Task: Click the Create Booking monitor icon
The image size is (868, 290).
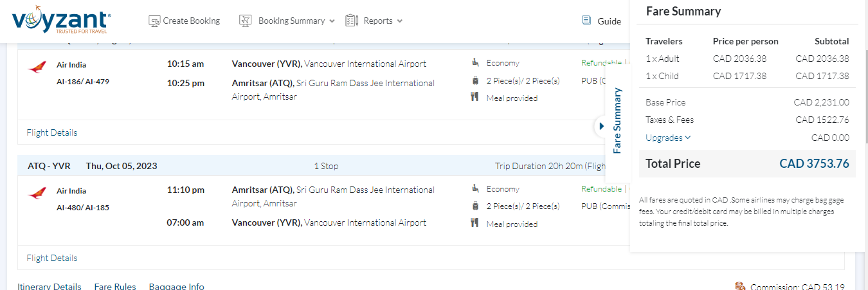Action: [x=154, y=21]
